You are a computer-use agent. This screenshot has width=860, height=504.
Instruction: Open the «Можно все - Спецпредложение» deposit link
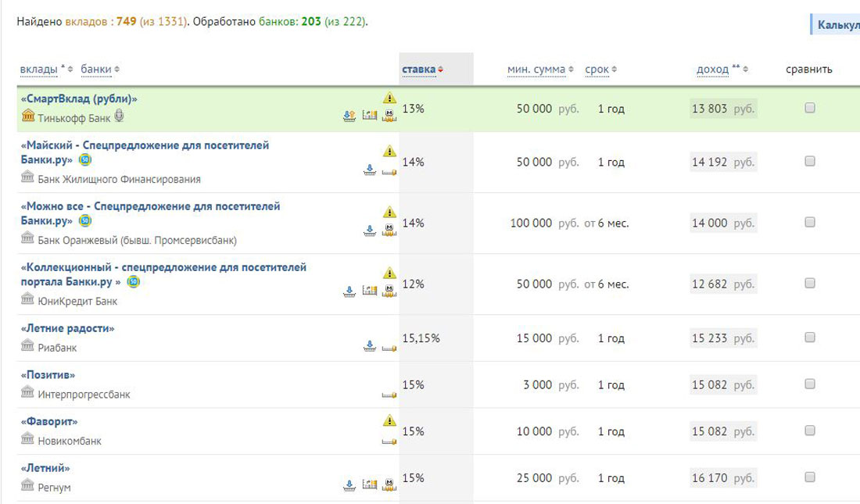150,213
